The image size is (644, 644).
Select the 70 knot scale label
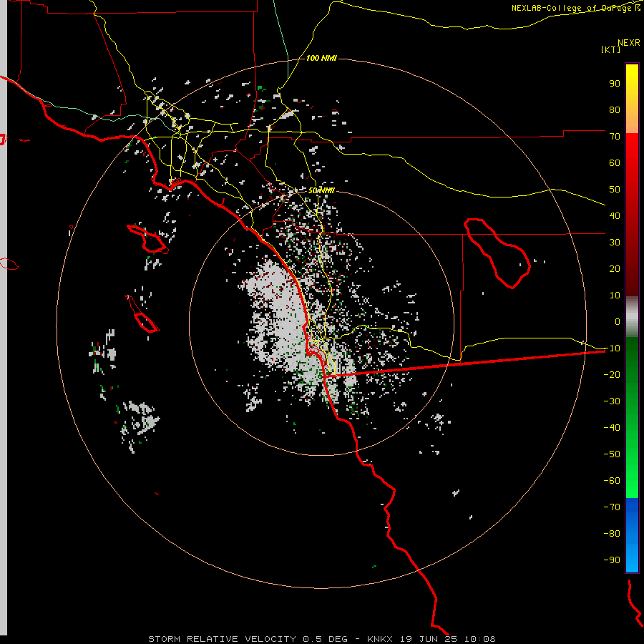pos(615,137)
